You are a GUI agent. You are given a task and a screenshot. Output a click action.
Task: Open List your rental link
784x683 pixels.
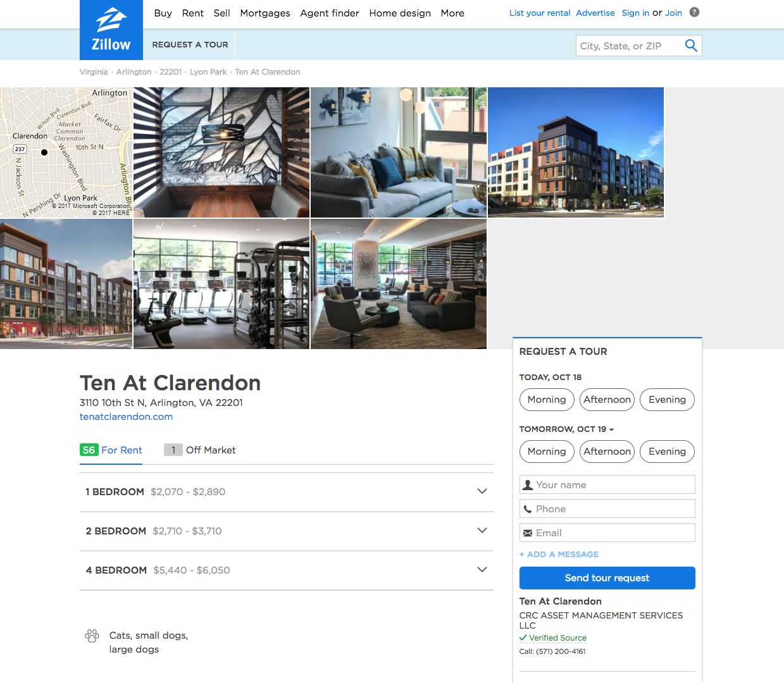pyautogui.click(x=540, y=13)
